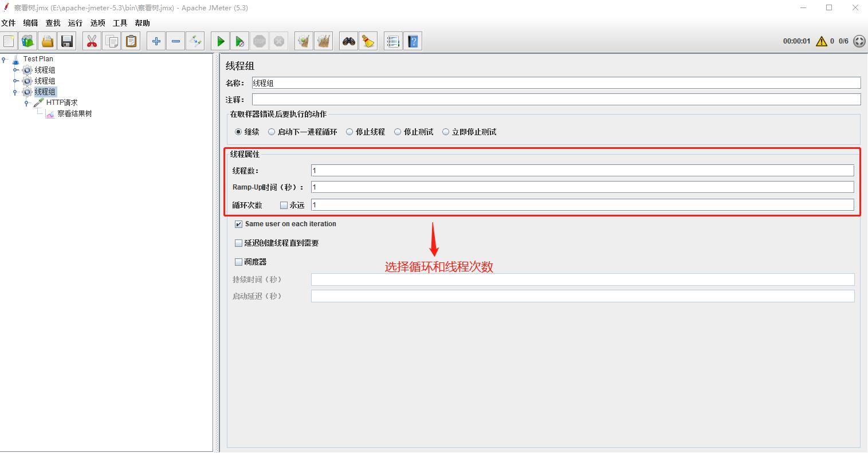Click the Shutdown test icon
The image size is (868, 453).
(x=279, y=41)
